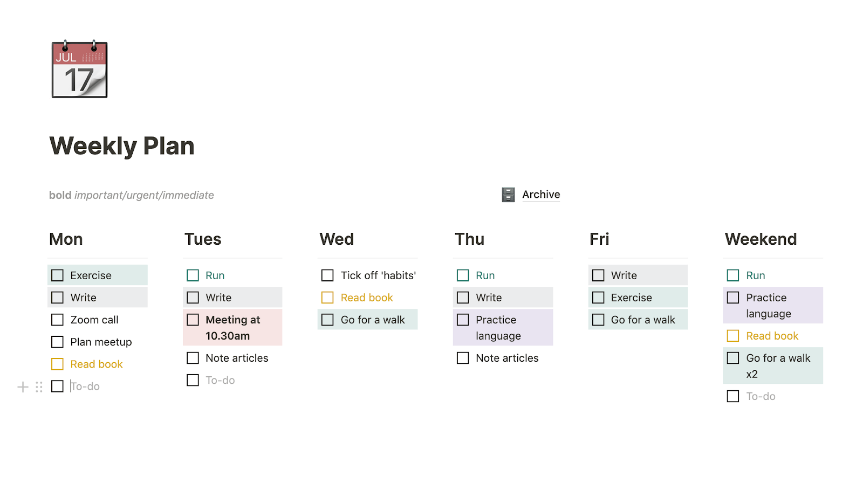Click the six-dot drag handle icon
Viewport: 863px width, 504px height.
coord(39,387)
